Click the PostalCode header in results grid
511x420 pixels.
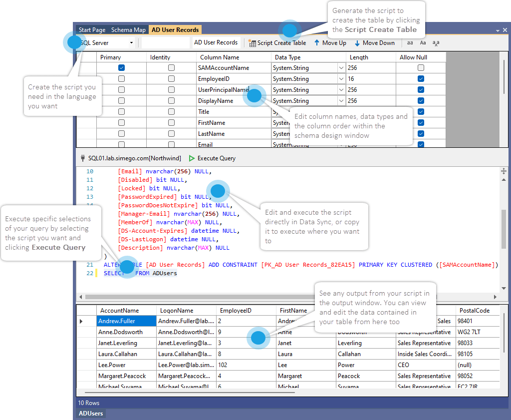coord(477,311)
